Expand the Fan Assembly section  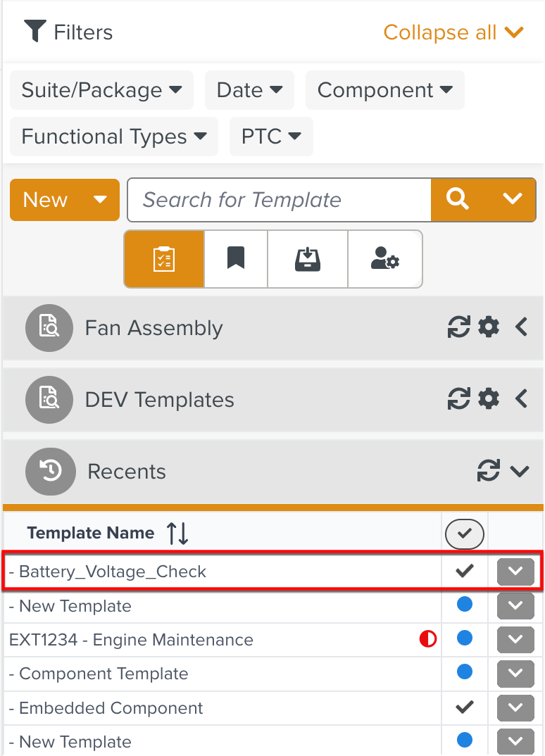(521, 327)
